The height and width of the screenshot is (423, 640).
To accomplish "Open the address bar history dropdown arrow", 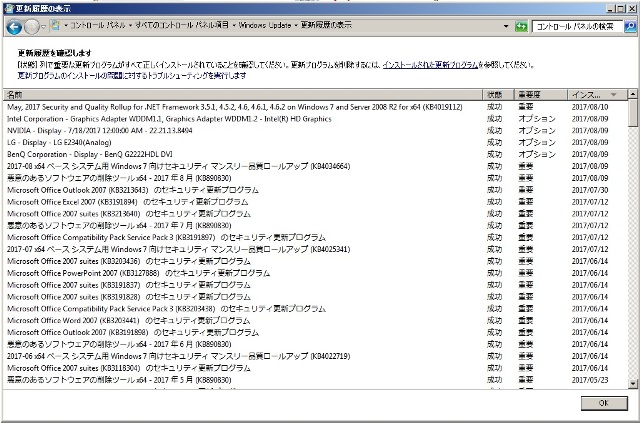I will [x=506, y=26].
